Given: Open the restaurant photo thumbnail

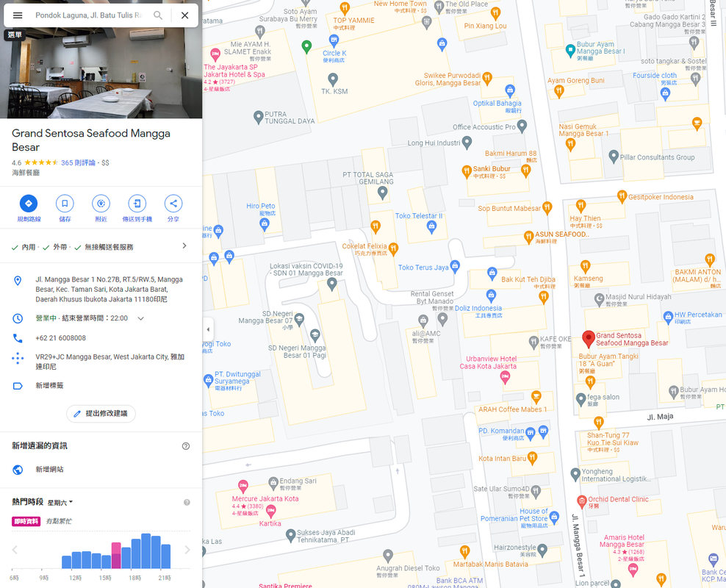Looking at the screenshot, I should tap(101, 73).
